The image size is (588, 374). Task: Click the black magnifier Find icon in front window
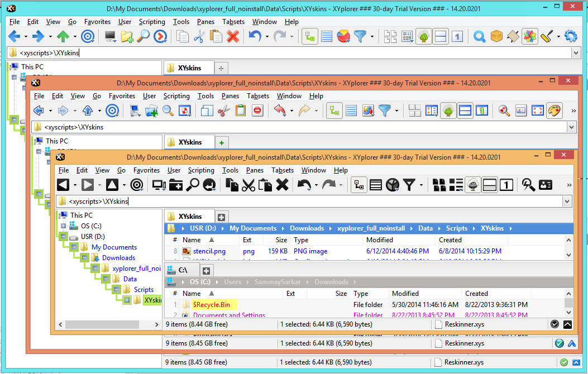pyautogui.click(x=193, y=185)
